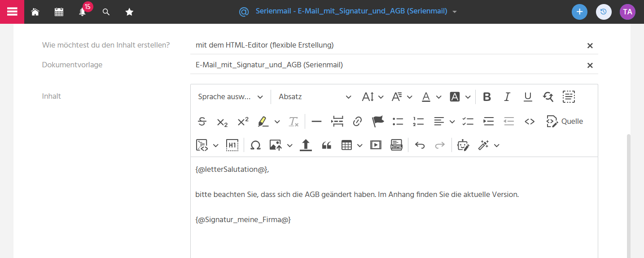Screen dimensions: 644x258
Task: Expand insert image options arrow
Action: 289,145
